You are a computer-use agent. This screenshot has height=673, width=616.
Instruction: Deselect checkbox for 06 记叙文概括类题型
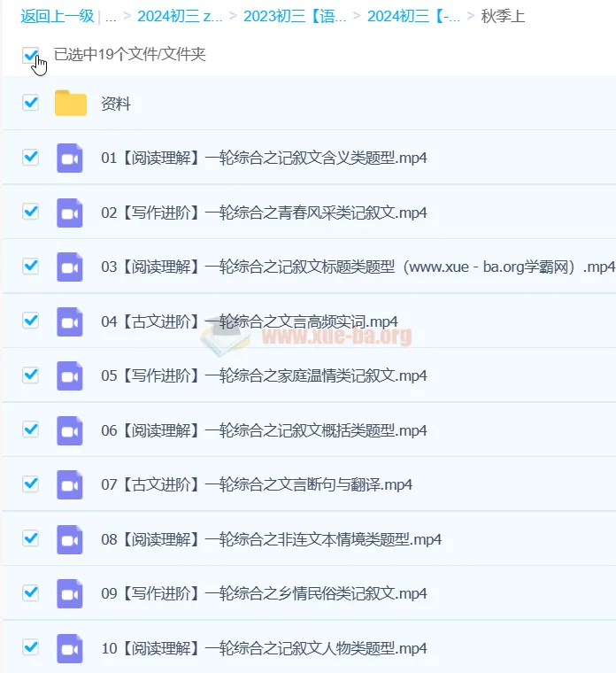point(31,429)
